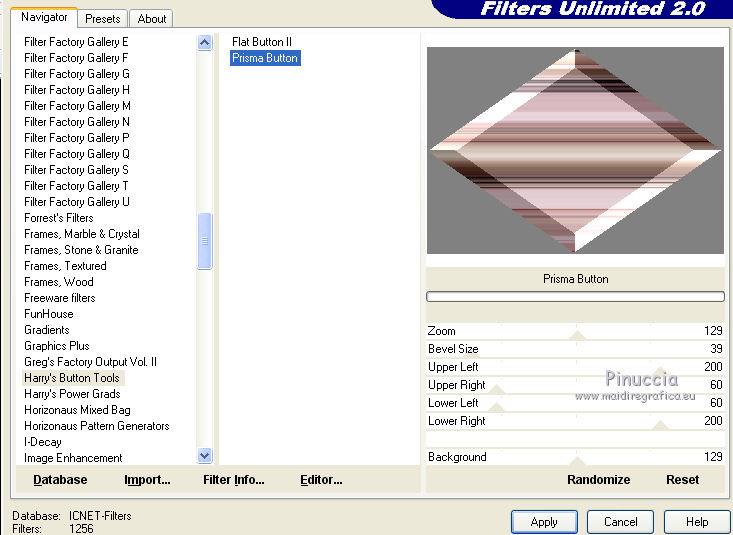Select the Navigator tab
Screen dimensions: 733x535
[x=44, y=17]
